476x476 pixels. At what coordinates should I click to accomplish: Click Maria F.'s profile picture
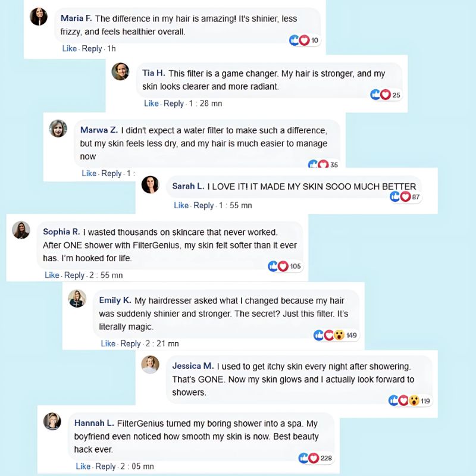pos(39,17)
